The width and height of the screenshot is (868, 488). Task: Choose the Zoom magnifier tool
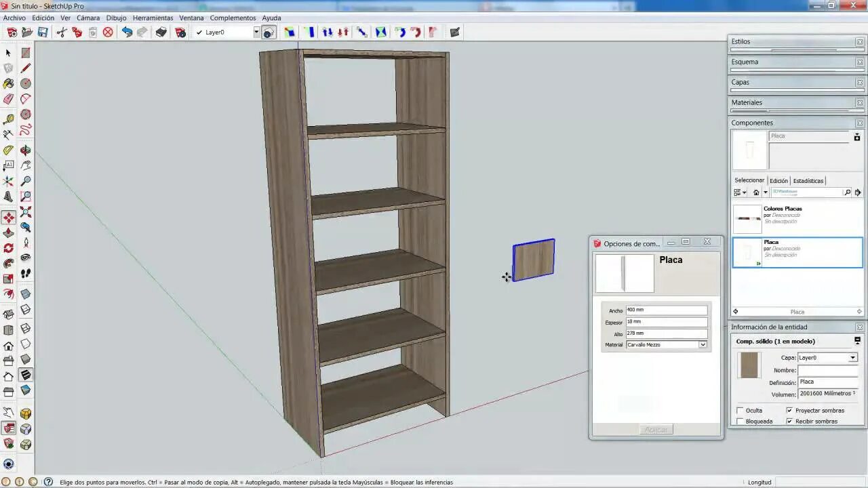[x=25, y=181]
